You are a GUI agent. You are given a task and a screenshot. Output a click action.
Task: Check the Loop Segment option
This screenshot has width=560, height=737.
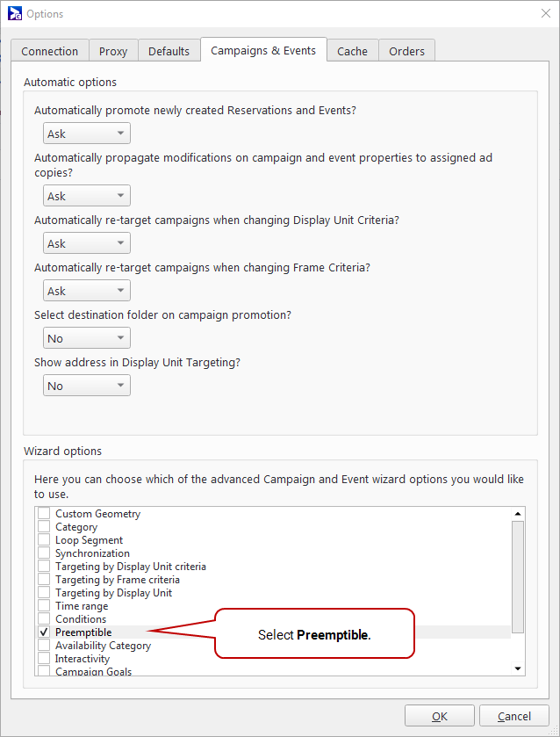44,540
